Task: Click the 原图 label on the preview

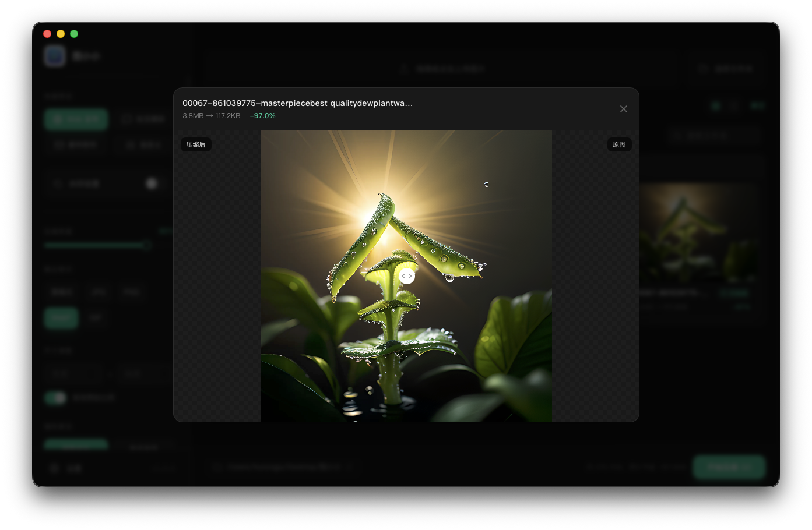Action: (x=619, y=144)
